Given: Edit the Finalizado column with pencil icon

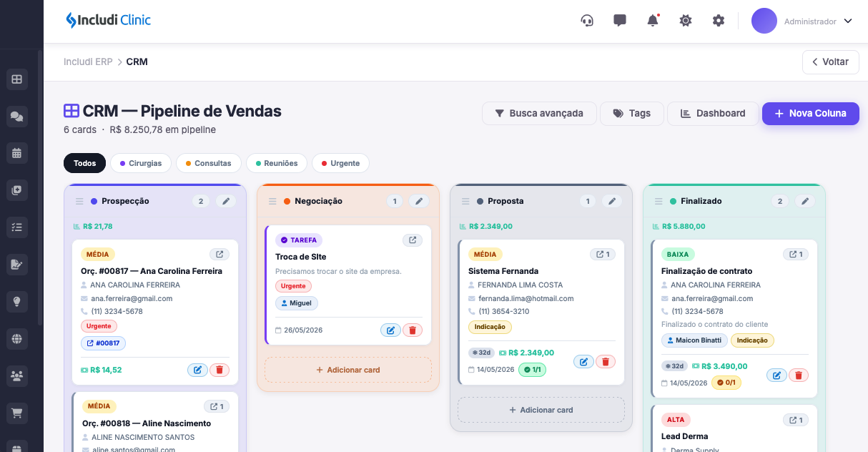Looking at the screenshot, I should [x=805, y=202].
